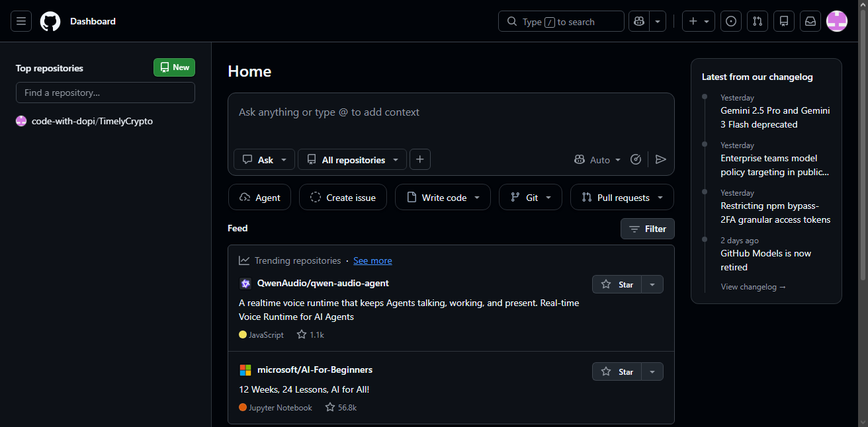Expand the star list dropdown for qwen-audio-agent

click(x=652, y=284)
